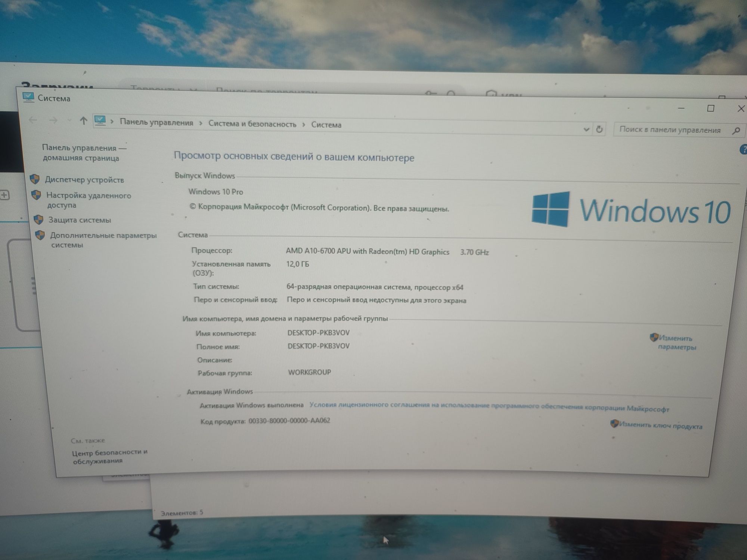Refresh the System control panel page
Viewport: 747px width, 560px height.
(599, 129)
